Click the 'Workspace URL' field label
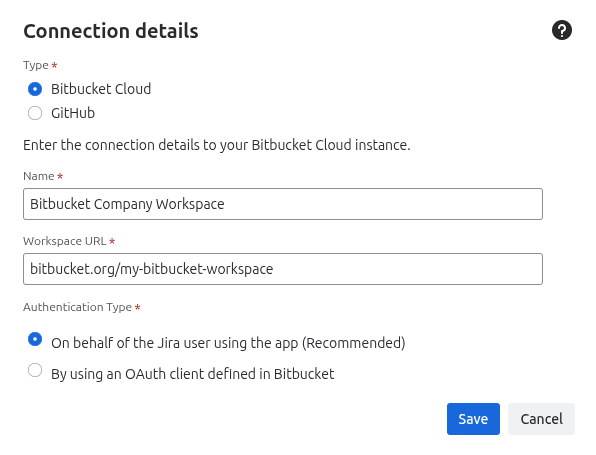Viewport: 596px width, 455px height. pyautogui.click(x=65, y=241)
